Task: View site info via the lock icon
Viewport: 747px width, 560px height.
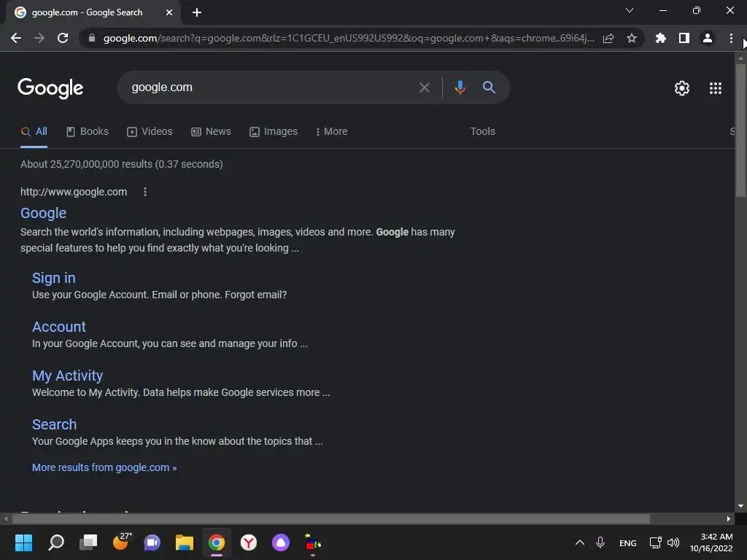Action: [x=92, y=38]
